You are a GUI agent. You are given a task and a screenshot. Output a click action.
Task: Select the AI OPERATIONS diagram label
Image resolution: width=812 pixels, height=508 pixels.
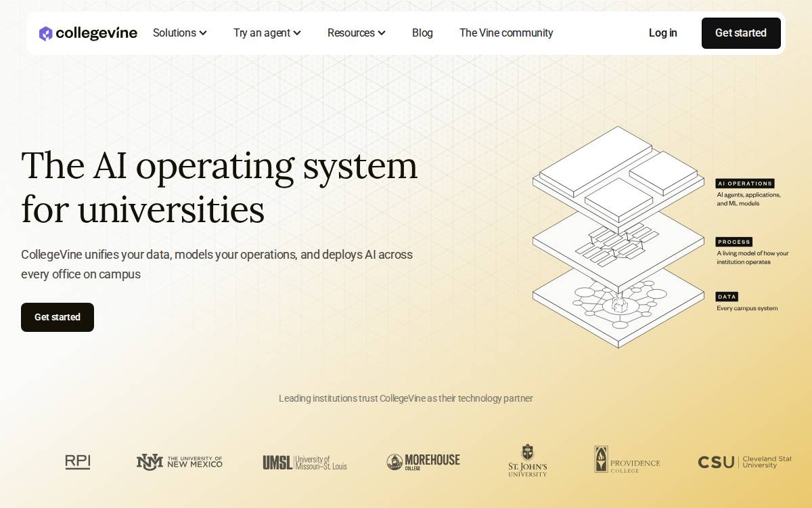745,184
